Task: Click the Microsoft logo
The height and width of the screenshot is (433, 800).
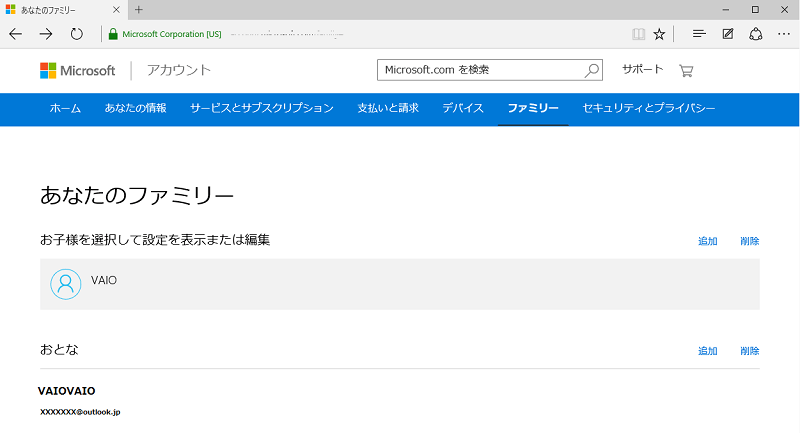Action: click(78, 70)
